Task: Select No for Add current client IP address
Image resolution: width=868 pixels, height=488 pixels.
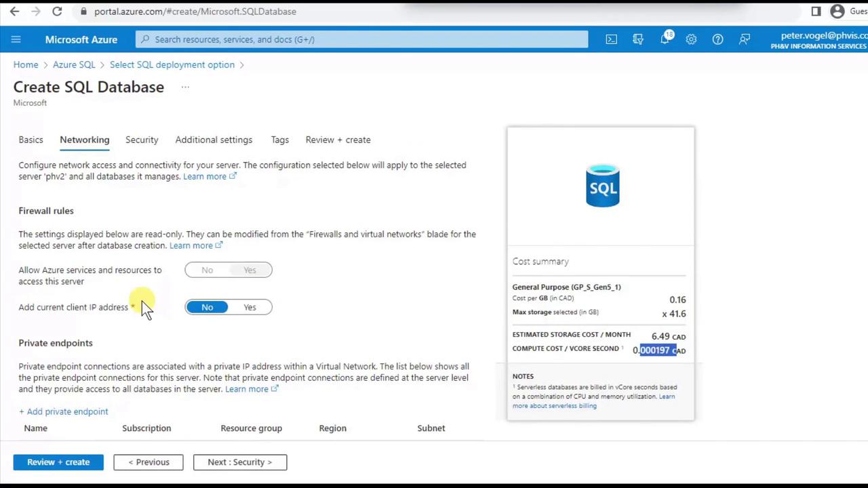Action: pos(207,308)
